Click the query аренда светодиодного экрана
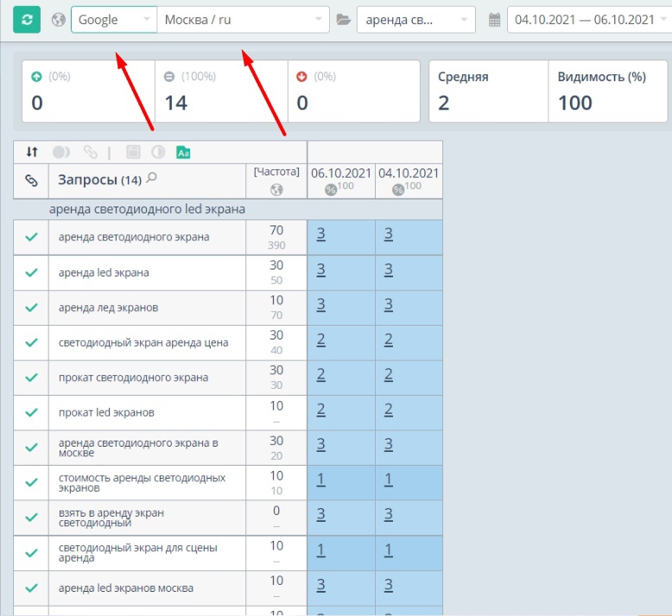672x616 pixels. (x=134, y=237)
